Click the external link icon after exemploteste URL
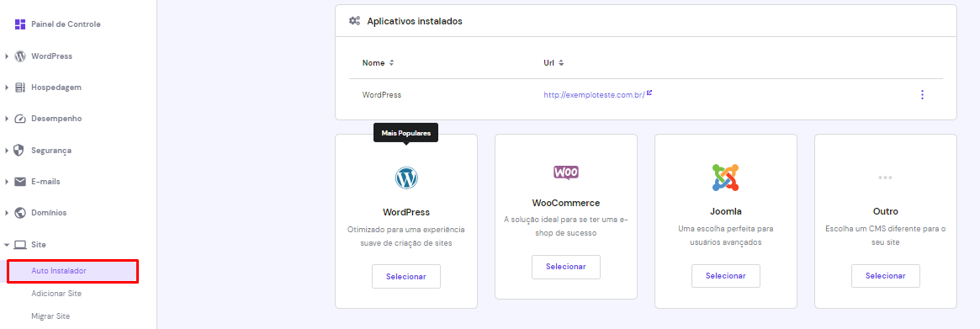This screenshot has width=980, height=329. 649,93
